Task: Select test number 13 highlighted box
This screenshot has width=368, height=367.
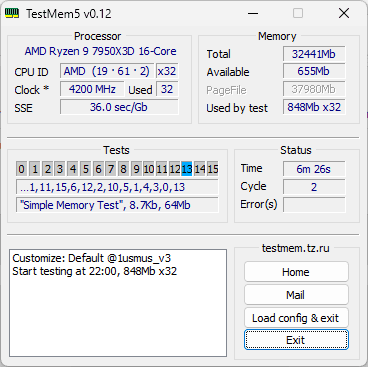Action: (x=187, y=169)
